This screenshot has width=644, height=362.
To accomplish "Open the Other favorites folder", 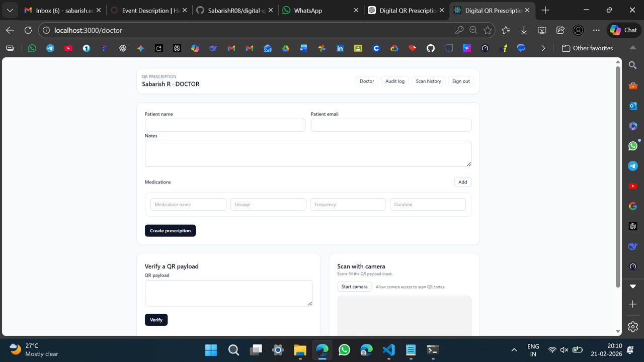I will tap(587, 48).
